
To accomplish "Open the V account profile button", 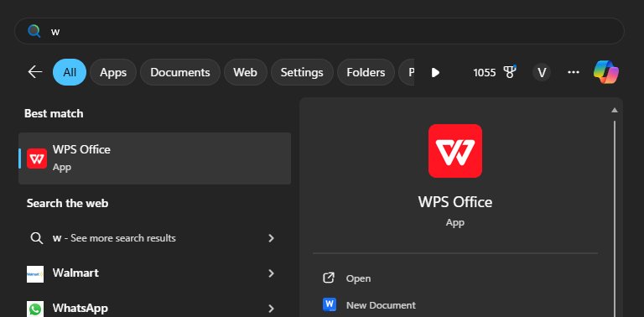I will 542,73.
